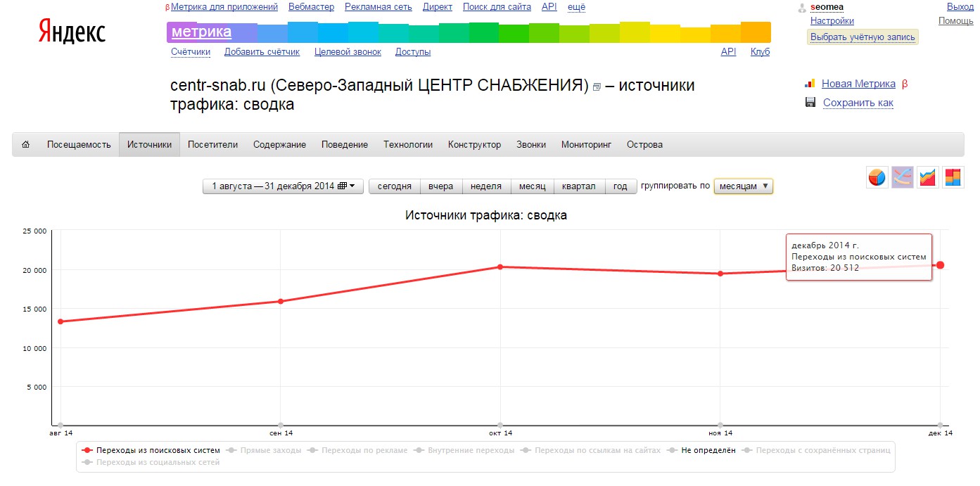Click the 'Выход' logout link

click(x=960, y=7)
